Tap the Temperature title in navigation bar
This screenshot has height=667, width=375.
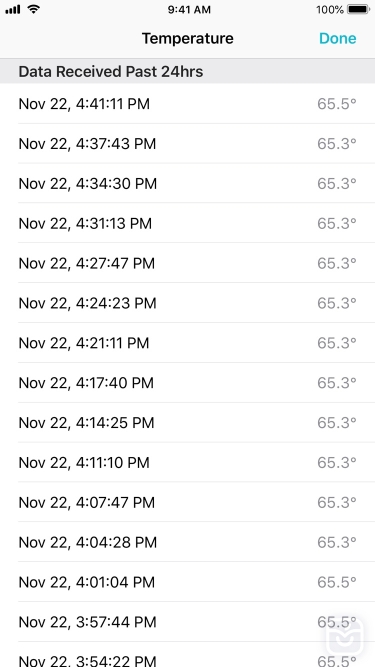coord(188,38)
